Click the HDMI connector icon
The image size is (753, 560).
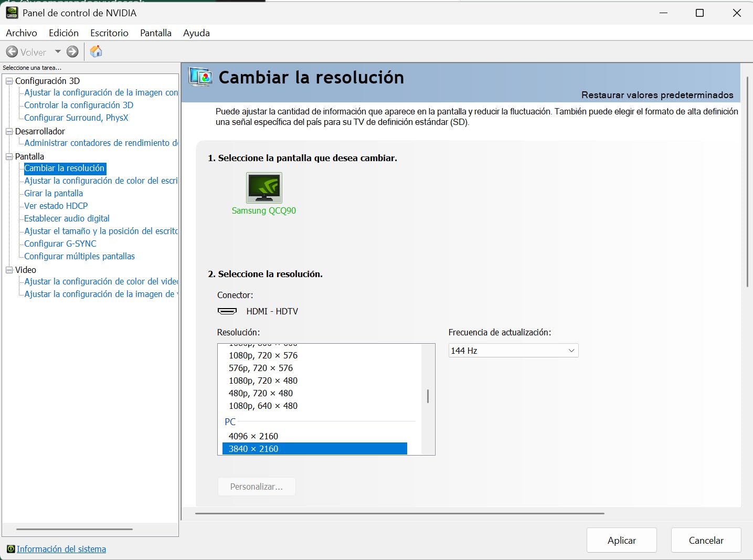point(227,311)
